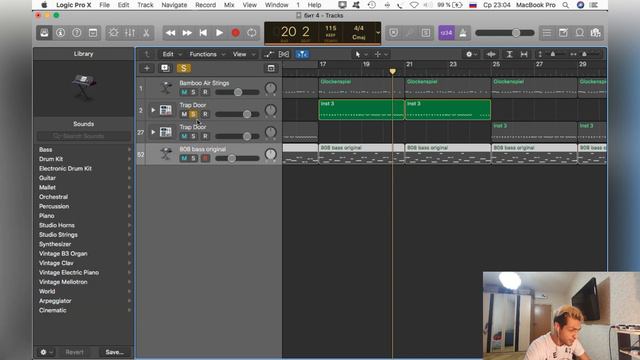Click the waveform zoom button
The width and height of the screenshot is (640, 360).
coord(491,54)
